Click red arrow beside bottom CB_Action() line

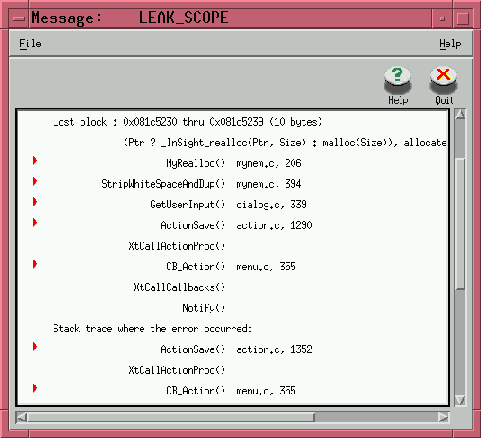pos(35,388)
